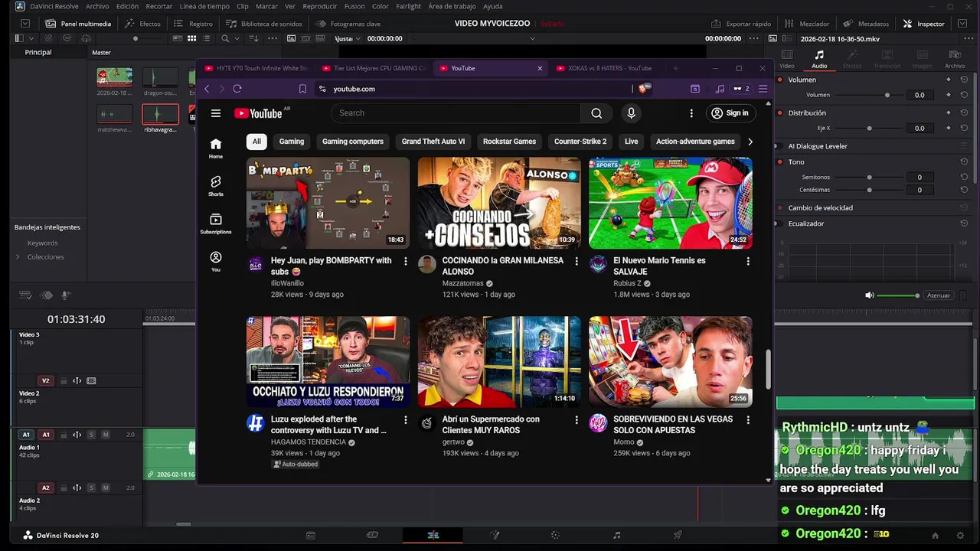Reload the YouTube page in browser
This screenshot has width=980, height=551.
[x=237, y=89]
